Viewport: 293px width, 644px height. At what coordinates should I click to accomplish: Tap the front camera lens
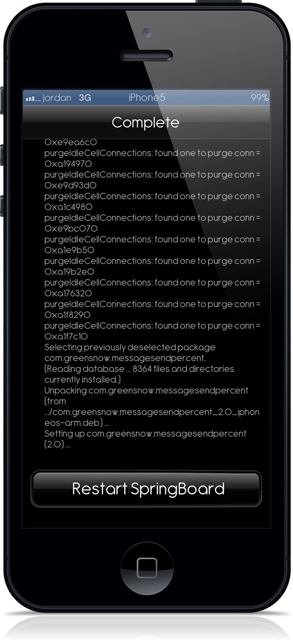[x=146, y=32]
